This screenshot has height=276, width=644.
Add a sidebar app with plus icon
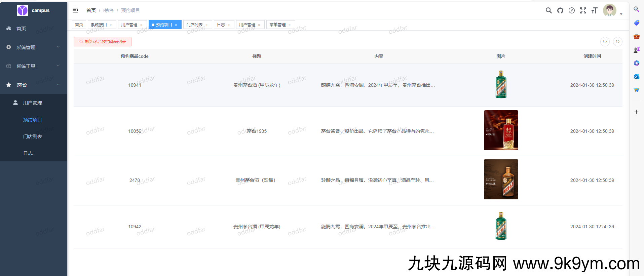tap(636, 112)
